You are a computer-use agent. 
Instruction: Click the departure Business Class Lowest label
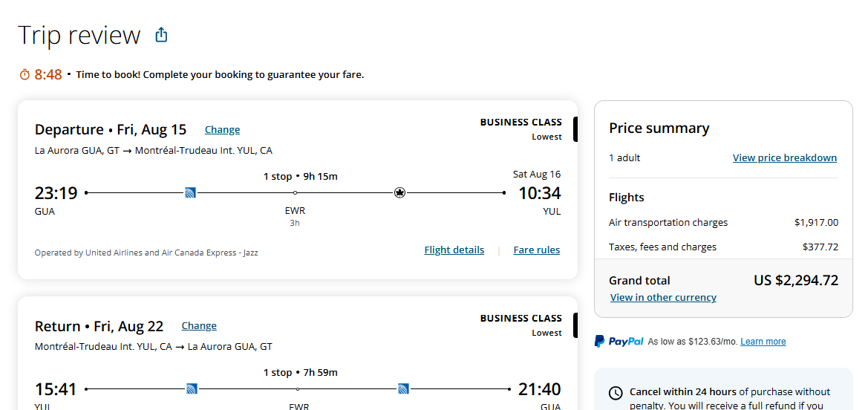point(521,128)
